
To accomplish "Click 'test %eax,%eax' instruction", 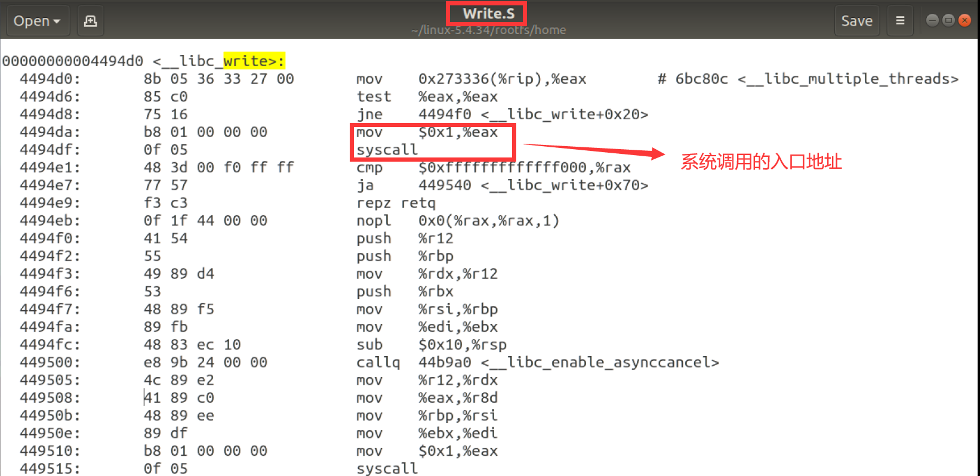I will tap(427, 97).
